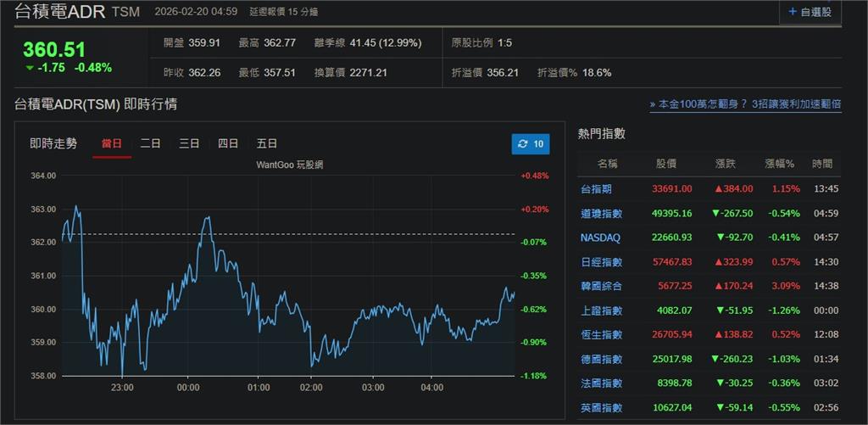Image resolution: width=868 pixels, height=425 pixels.
Task: Add TSM to watchlist with 自選股 button
Action: [x=810, y=12]
